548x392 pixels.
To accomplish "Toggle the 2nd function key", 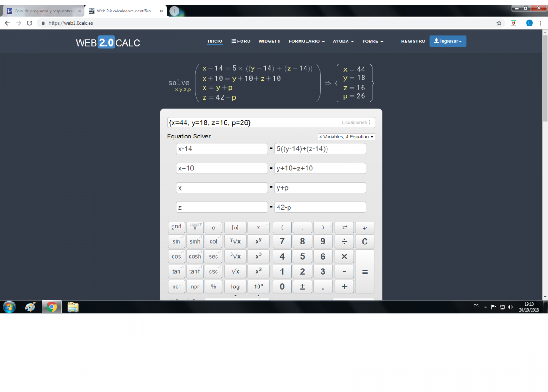I will coord(176,228).
